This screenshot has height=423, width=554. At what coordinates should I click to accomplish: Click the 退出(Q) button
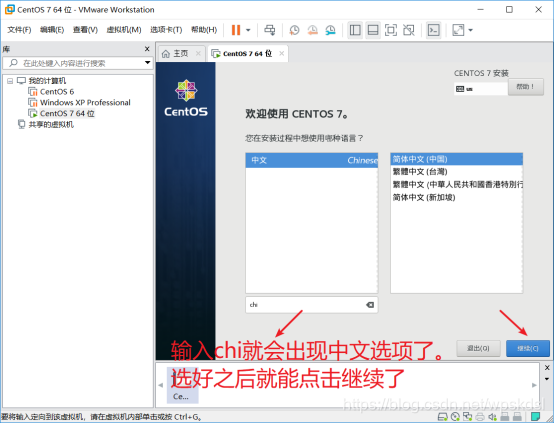478,348
